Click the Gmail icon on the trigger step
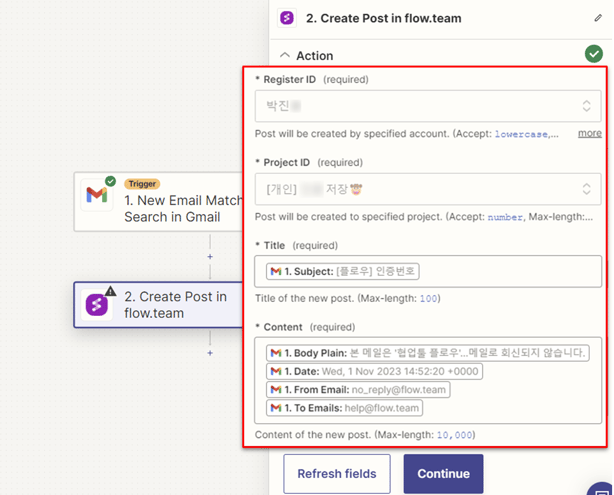This screenshot has width=614, height=495. [x=96, y=196]
